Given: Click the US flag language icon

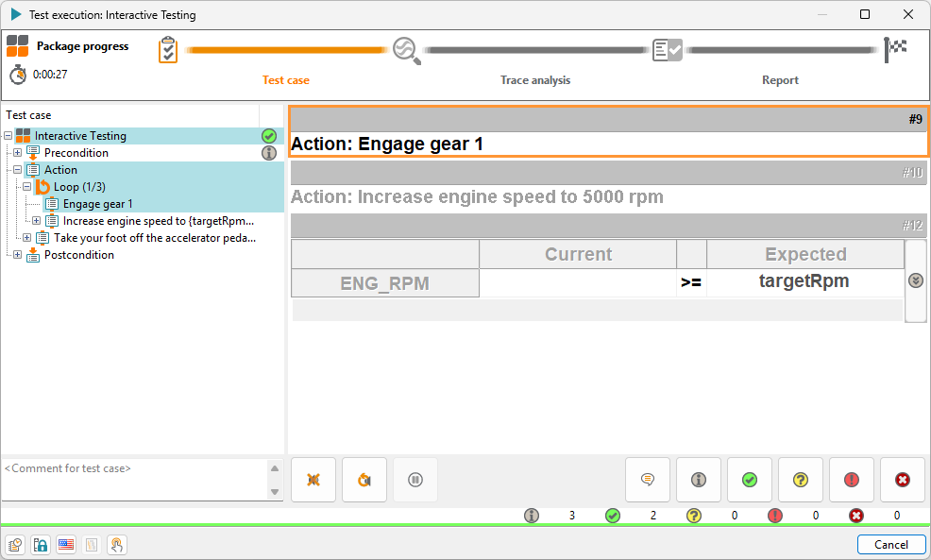Looking at the screenshot, I should (66, 545).
